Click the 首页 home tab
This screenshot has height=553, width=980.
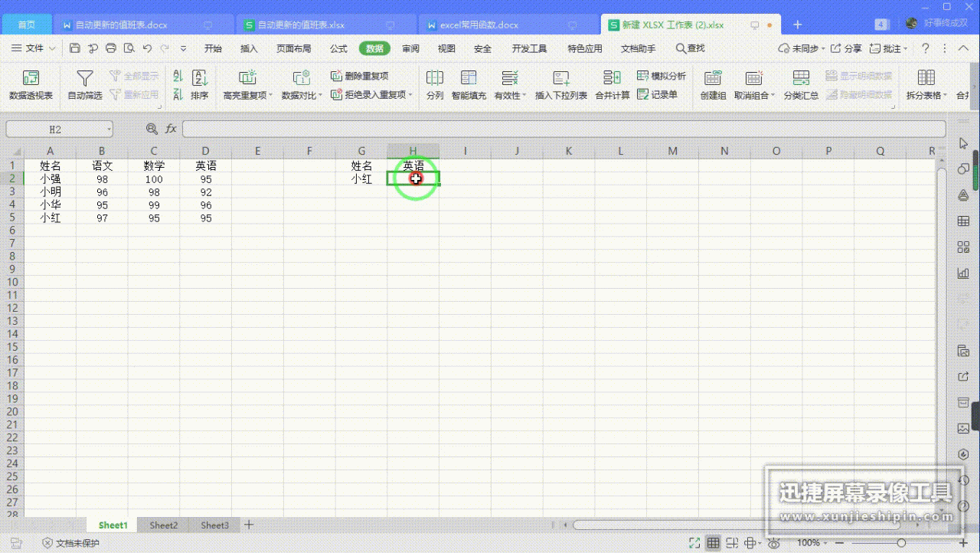(27, 25)
